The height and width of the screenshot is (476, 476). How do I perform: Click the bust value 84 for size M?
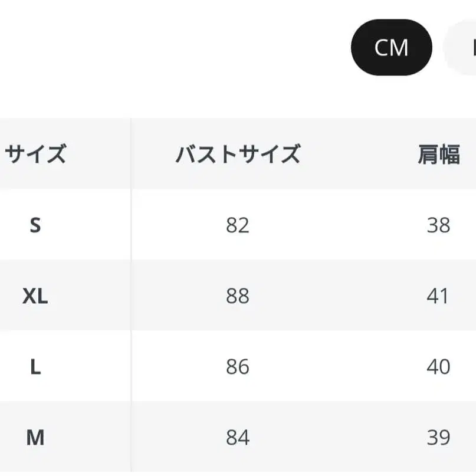click(238, 438)
